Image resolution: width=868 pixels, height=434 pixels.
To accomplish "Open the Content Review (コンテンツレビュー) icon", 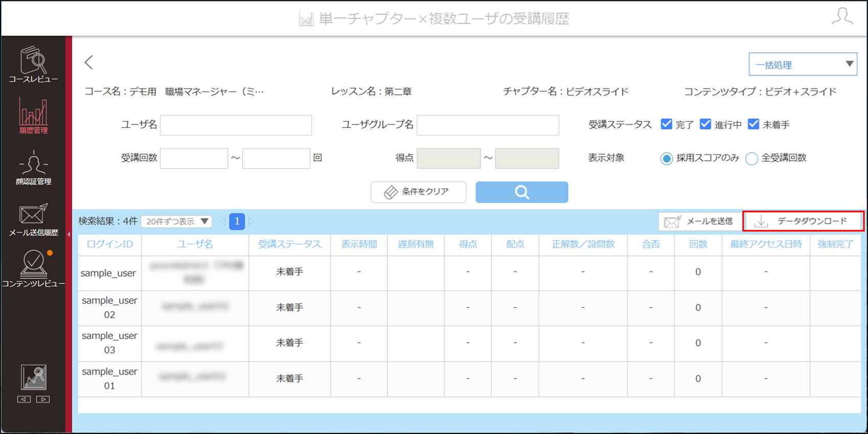I will 33,269.
